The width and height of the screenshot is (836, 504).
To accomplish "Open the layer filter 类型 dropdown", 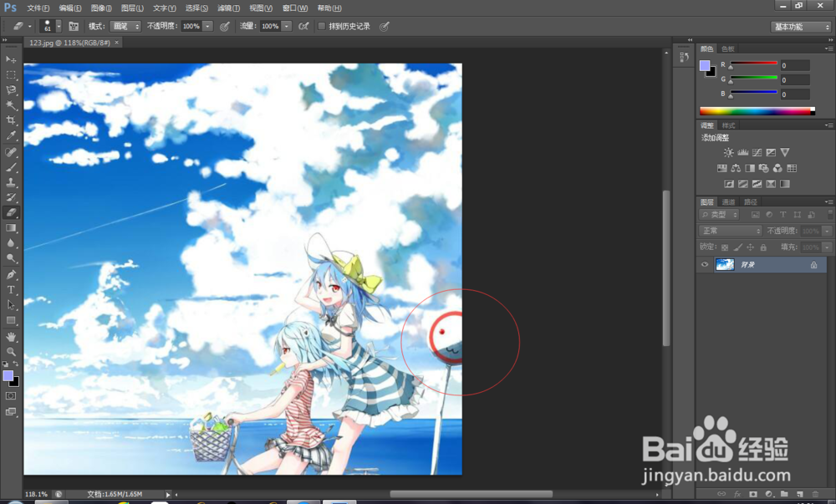I will pos(719,215).
